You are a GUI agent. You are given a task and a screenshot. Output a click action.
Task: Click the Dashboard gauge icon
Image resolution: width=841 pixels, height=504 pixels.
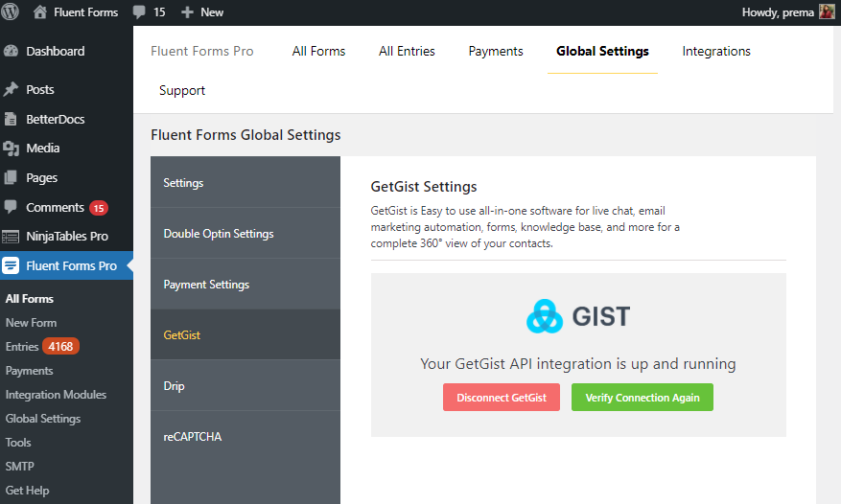pos(11,51)
